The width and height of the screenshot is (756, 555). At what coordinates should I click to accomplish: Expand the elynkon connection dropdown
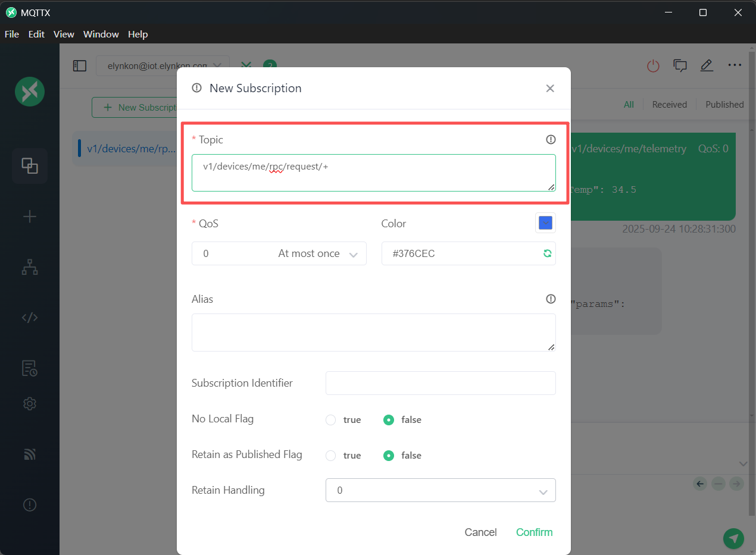pyautogui.click(x=163, y=66)
